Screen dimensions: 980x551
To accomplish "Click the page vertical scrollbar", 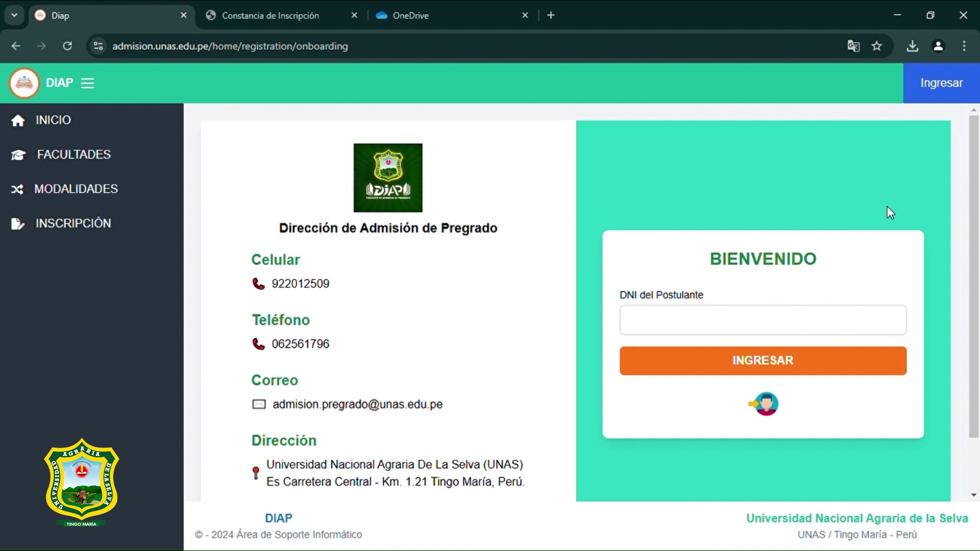I will point(973,275).
